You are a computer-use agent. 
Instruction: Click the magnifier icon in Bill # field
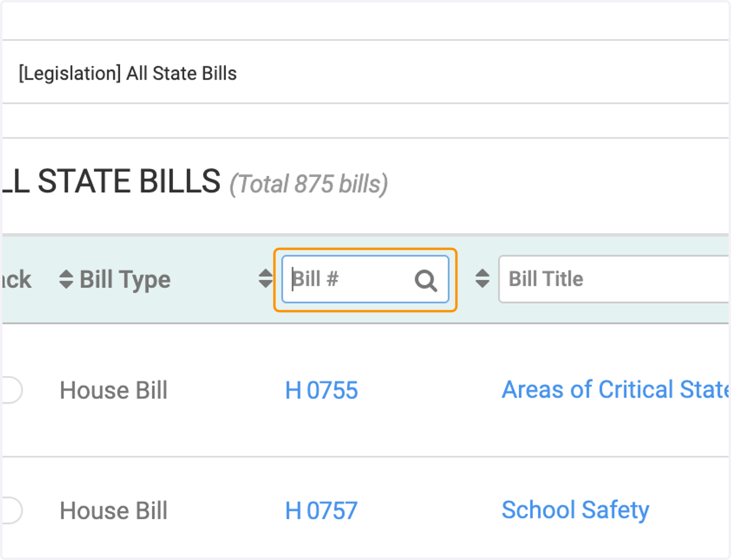(426, 280)
